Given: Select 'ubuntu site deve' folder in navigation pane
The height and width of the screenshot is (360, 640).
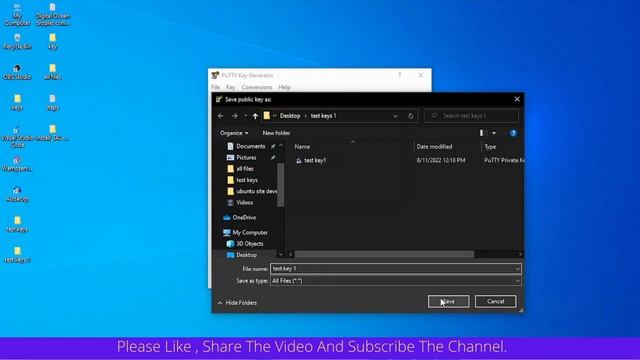Looking at the screenshot, I should coord(252,191).
